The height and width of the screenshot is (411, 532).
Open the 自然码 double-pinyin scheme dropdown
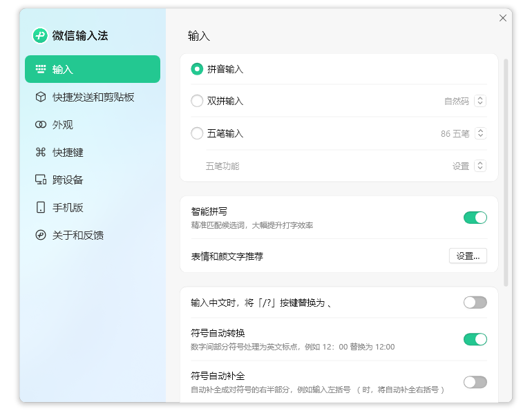coord(480,101)
